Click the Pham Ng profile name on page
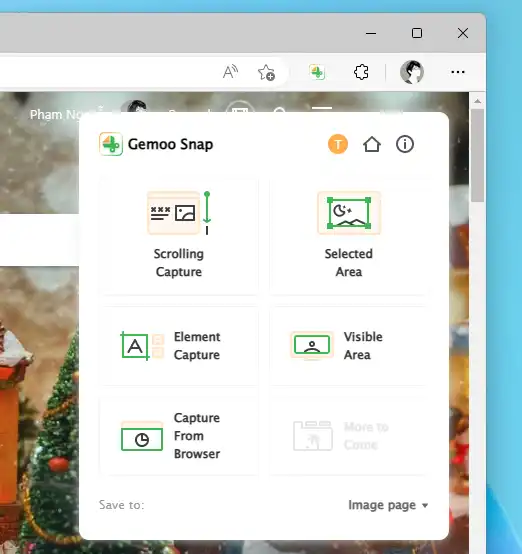Image resolution: width=522 pixels, height=554 pixels. (x=56, y=114)
